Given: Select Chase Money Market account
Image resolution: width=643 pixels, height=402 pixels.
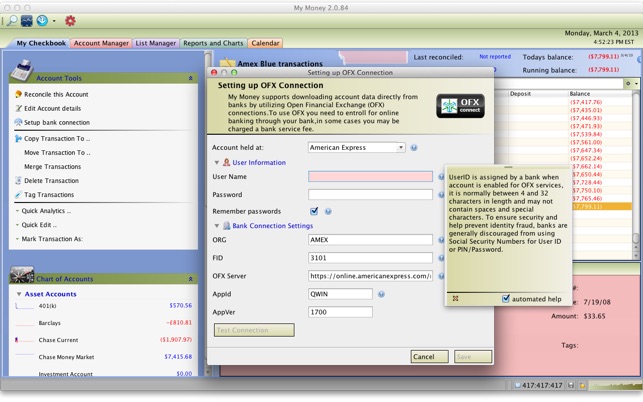Looking at the screenshot, I should tap(103, 357).
